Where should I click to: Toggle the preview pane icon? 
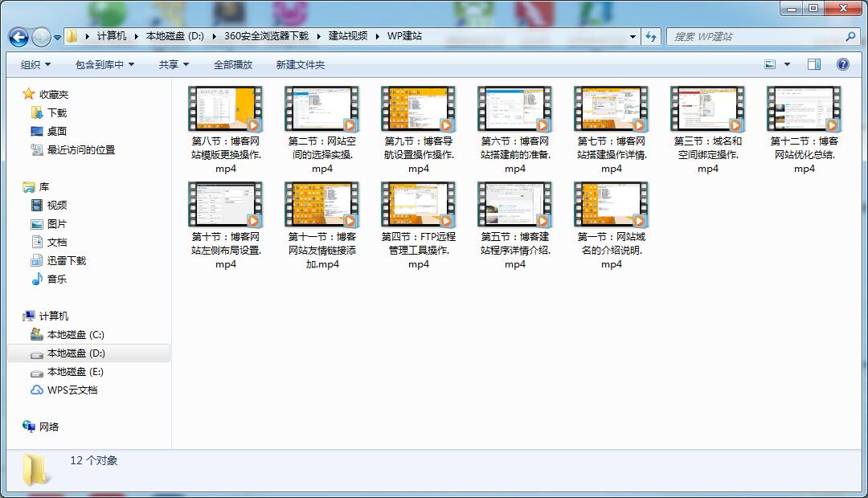pyautogui.click(x=813, y=64)
